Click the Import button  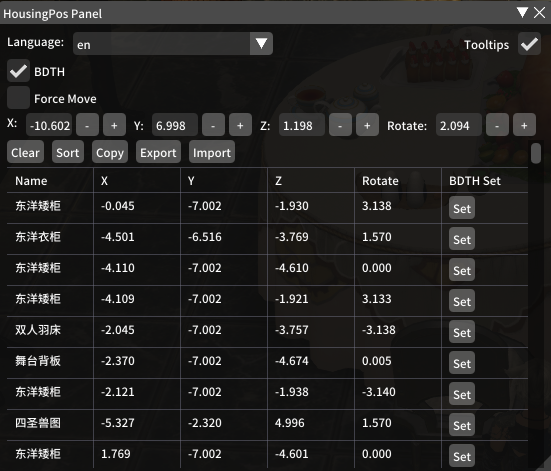212,152
